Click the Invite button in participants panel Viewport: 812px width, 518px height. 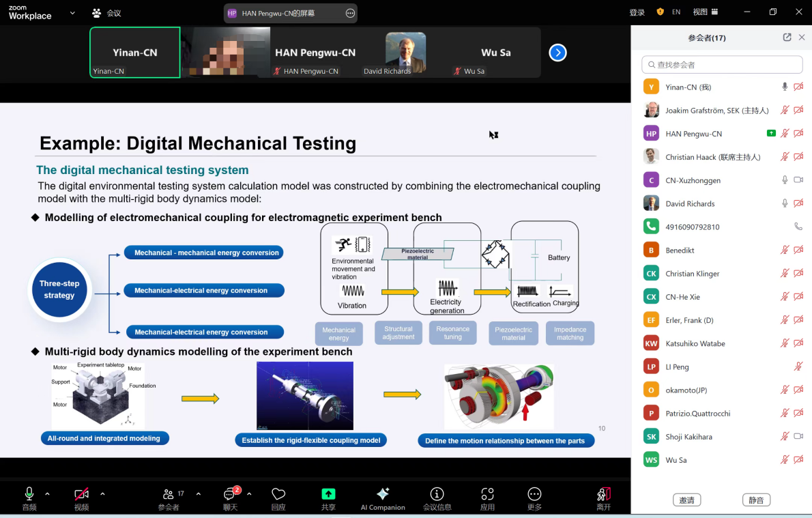click(x=686, y=500)
